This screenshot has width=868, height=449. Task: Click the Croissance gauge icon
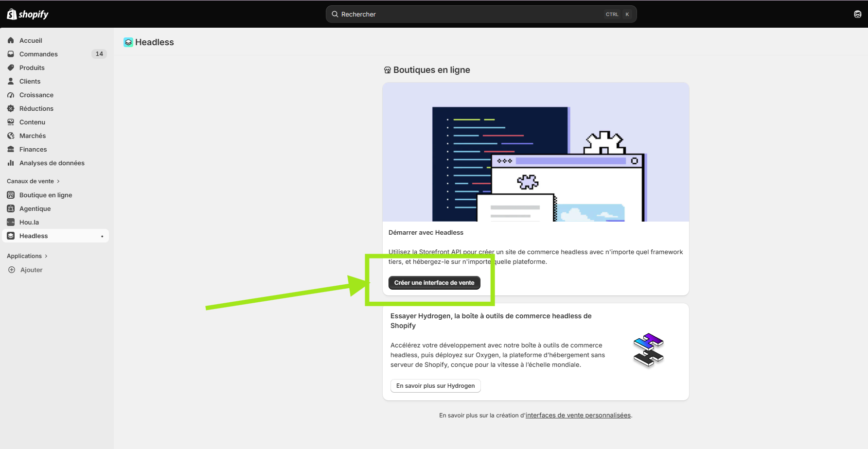click(11, 95)
